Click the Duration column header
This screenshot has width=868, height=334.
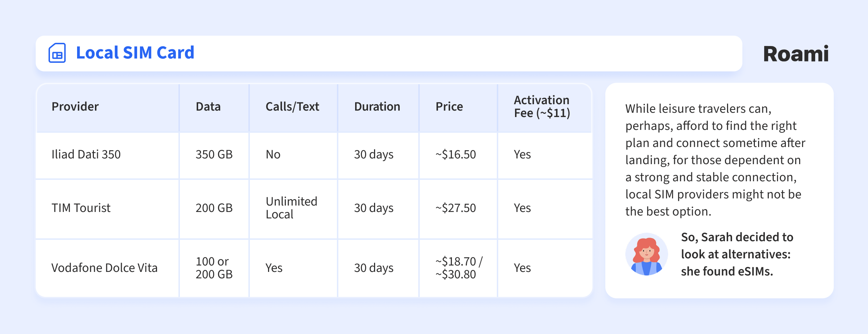pos(377,107)
